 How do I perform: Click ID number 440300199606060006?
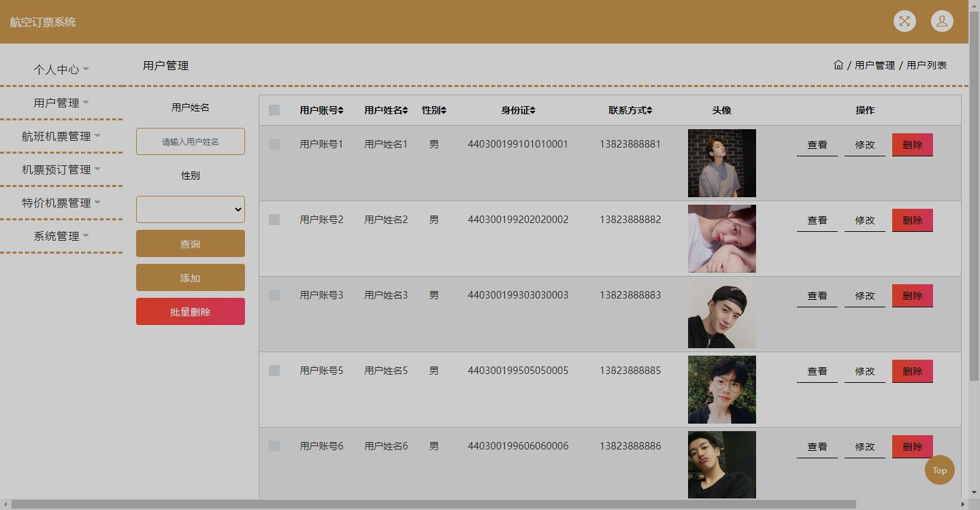(x=518, y=446)
